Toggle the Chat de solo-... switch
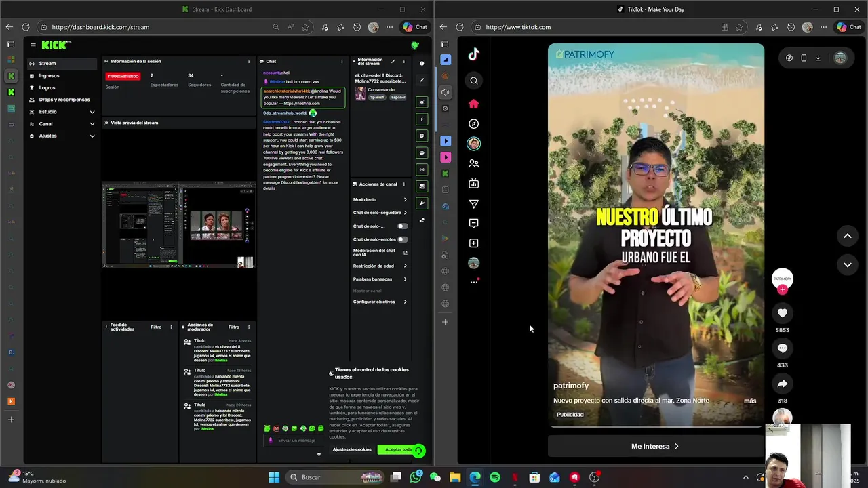868x488 pixels. tap(402, 226)
